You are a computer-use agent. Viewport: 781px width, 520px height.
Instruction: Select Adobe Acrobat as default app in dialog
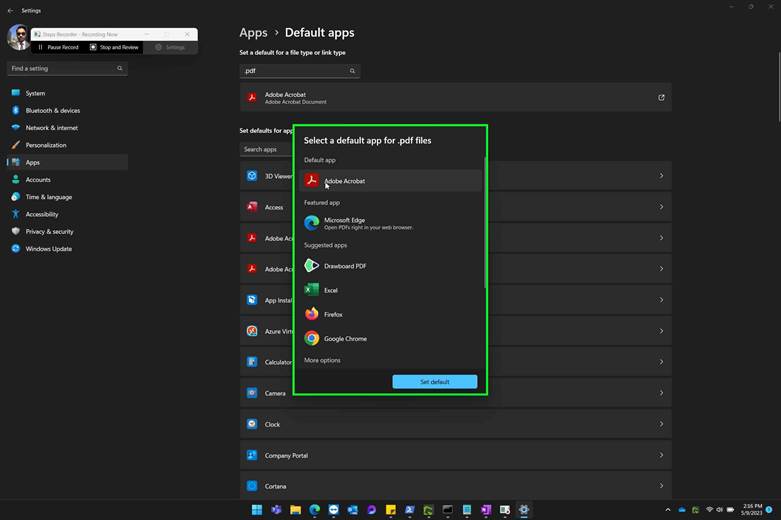pos(391,180)
